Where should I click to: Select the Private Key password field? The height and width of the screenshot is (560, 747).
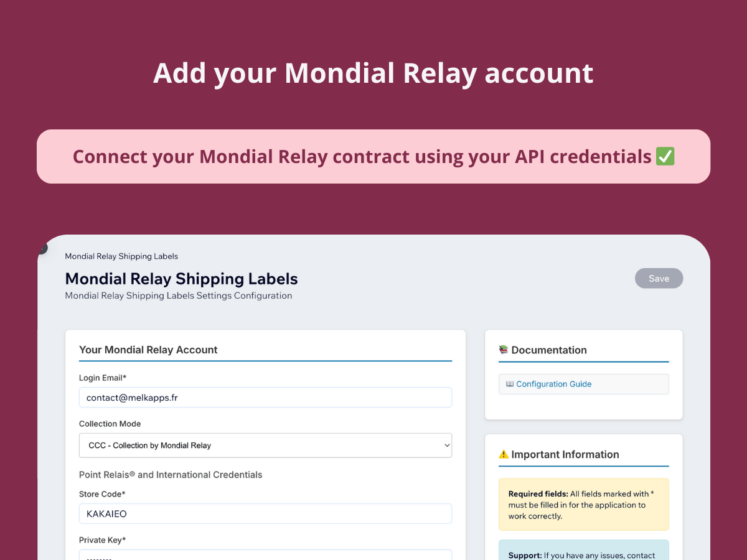tap(265, 555)
